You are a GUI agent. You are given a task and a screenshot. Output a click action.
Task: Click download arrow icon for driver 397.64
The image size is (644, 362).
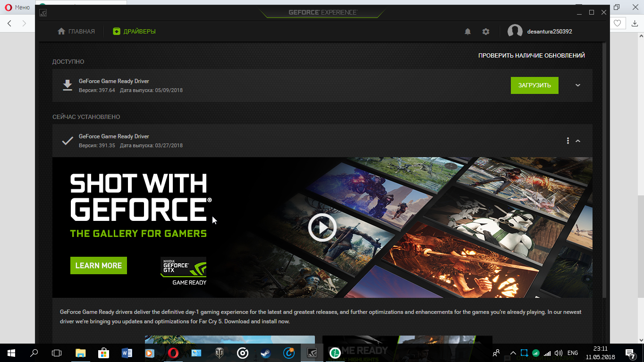68,85
